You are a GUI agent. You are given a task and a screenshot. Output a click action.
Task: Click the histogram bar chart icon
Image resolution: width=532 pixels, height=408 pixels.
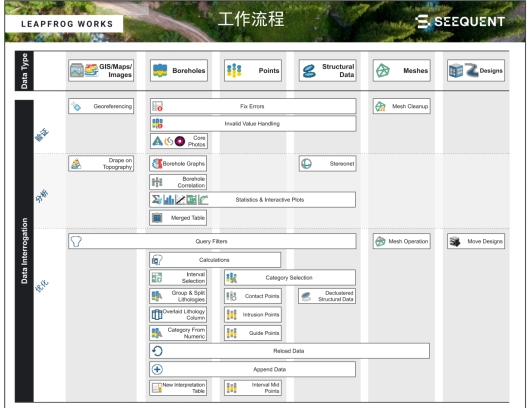[x=169, y=200]
